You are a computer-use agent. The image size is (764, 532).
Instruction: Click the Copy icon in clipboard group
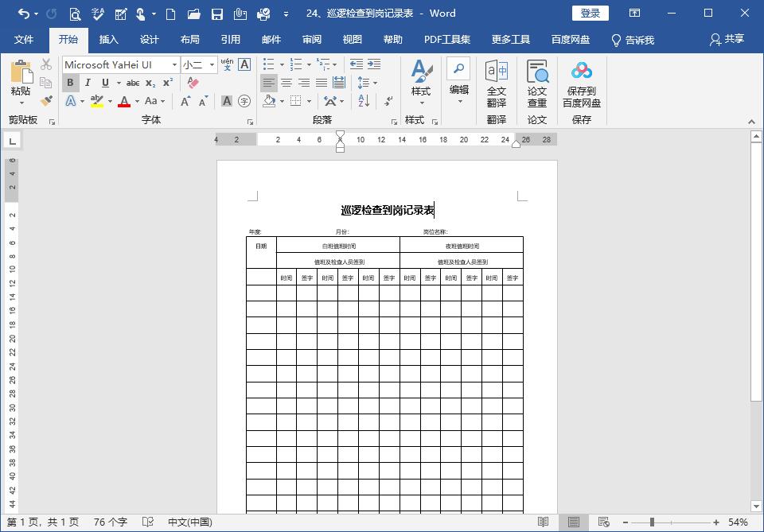tap(46, 82)
